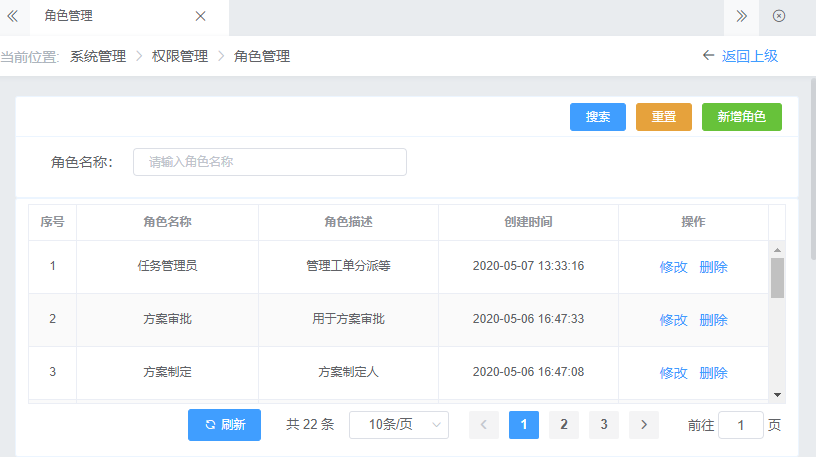This screenshot has height=457, width=816.
Task: Click 修改 for 任务管理员 row
Action: pyautogui.click(x=673, y=267)
